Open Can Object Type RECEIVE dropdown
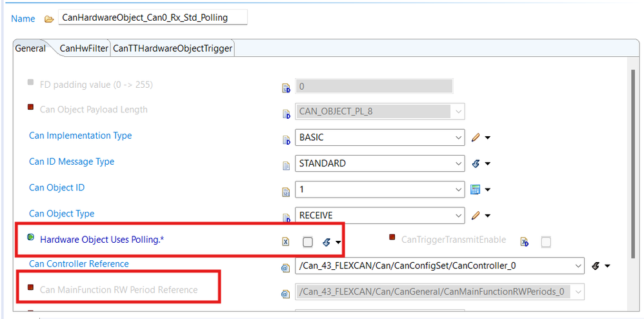Image resolution: width=644 pixels, height=319 pixels. tap(458, 215)
